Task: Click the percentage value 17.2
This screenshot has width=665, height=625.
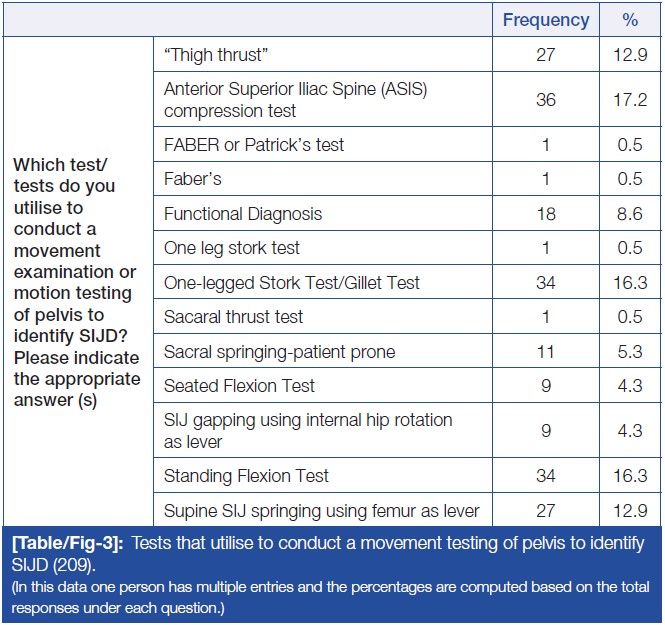Action: click(630, 100)
